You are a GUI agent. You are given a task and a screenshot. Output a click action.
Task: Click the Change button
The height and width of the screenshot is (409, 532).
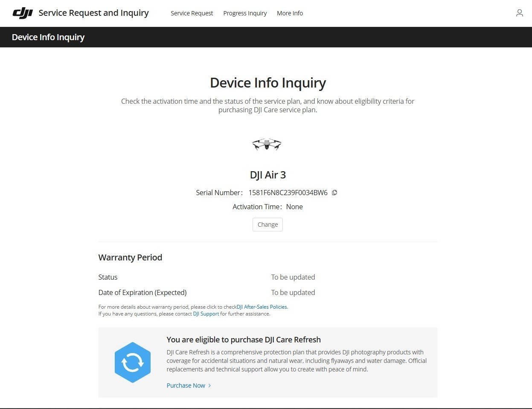(x=267, y=225)
